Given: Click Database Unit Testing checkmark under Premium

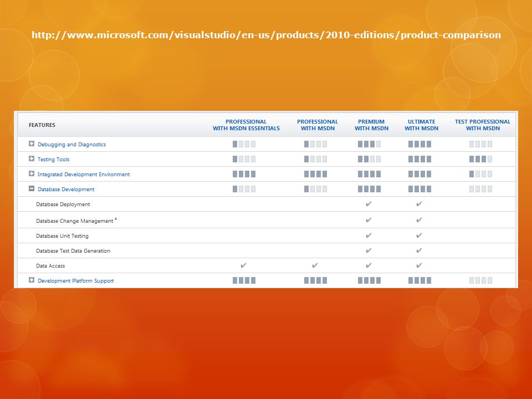Looking at the screenshot, I should click(x=369, y=235).
